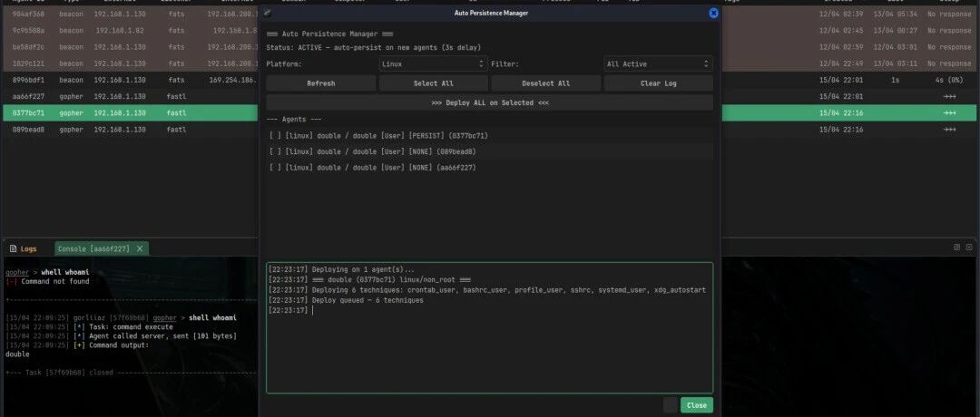Image resolution: width=980 pixels, height=417 pixels.
Task: Check agent entry NONE (aa66f227)
Action: coord(489,168)
